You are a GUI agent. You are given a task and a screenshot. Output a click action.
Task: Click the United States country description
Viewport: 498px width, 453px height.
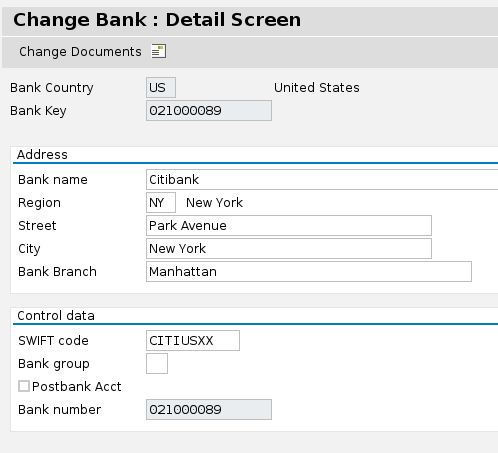point(317,88)
